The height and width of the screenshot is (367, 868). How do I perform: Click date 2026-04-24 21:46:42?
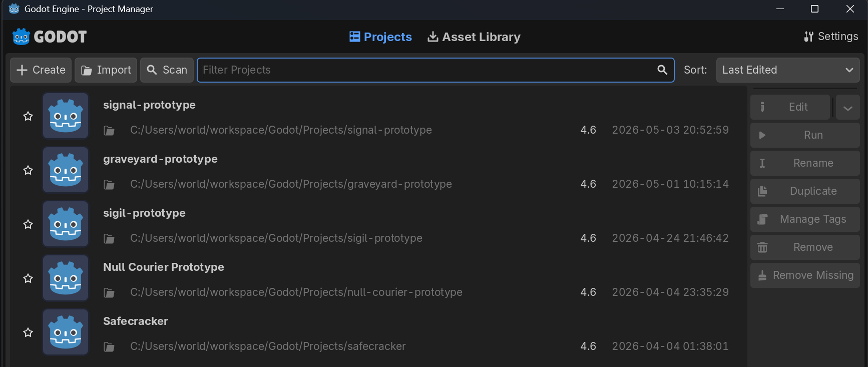670,238
